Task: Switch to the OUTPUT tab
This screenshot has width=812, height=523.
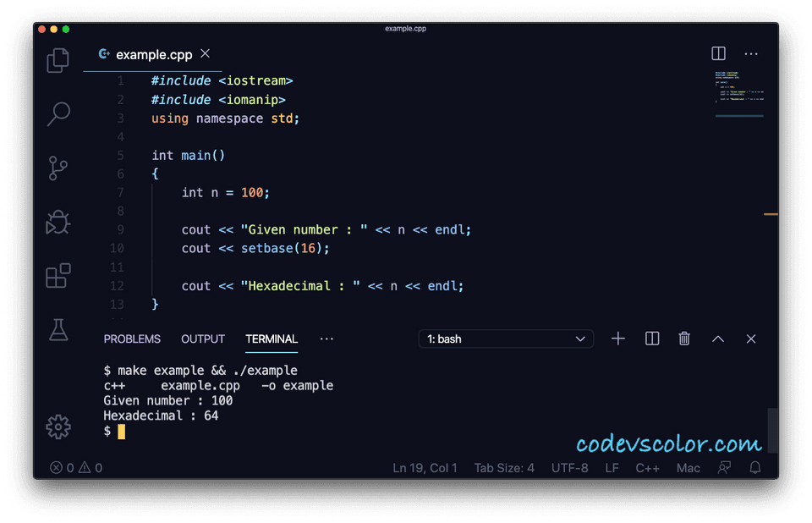Action: coord(202,339)
